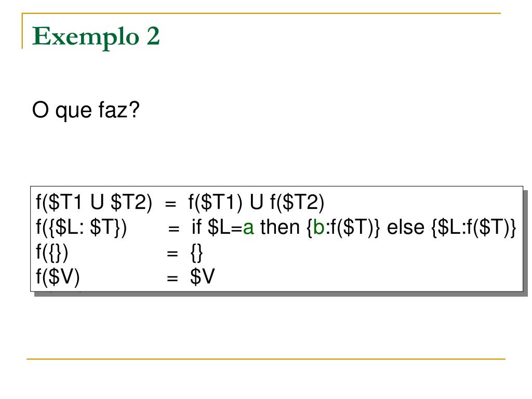Click 'f($T1) U f($T2)' result on first line
This screenshot has width=532, height=399.
257,202
